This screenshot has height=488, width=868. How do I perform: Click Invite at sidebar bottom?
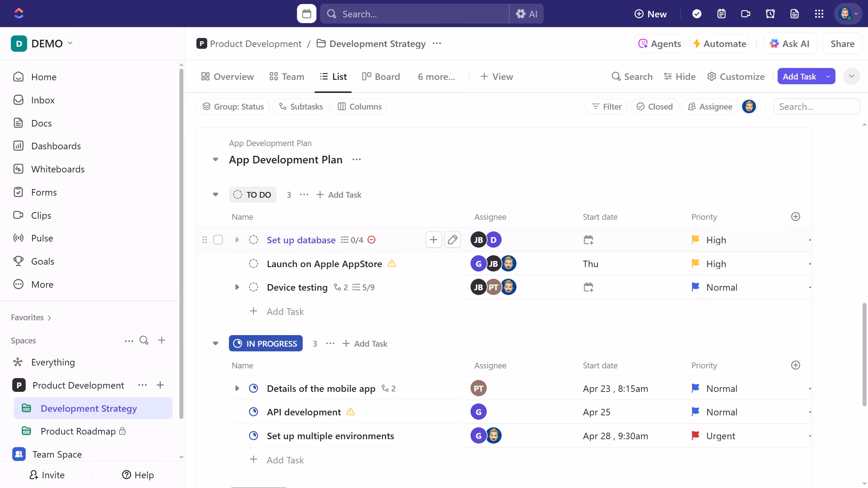[47, 475]
